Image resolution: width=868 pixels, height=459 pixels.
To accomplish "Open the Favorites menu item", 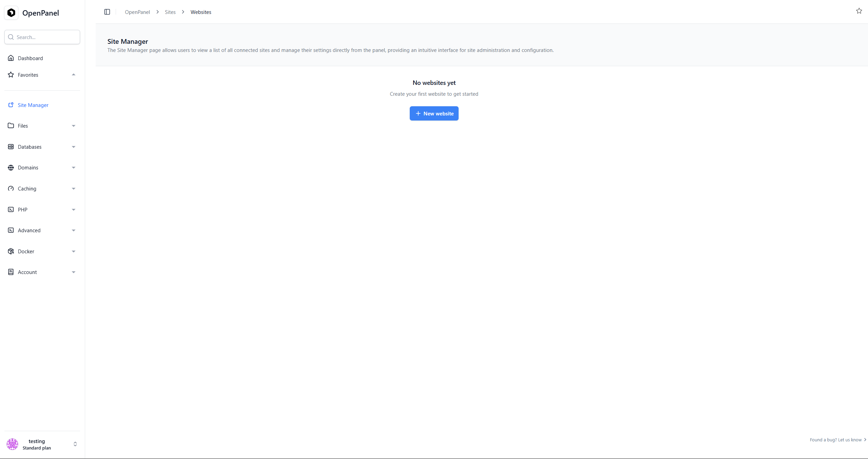I will pyautogui.click(x=42, y=75).
